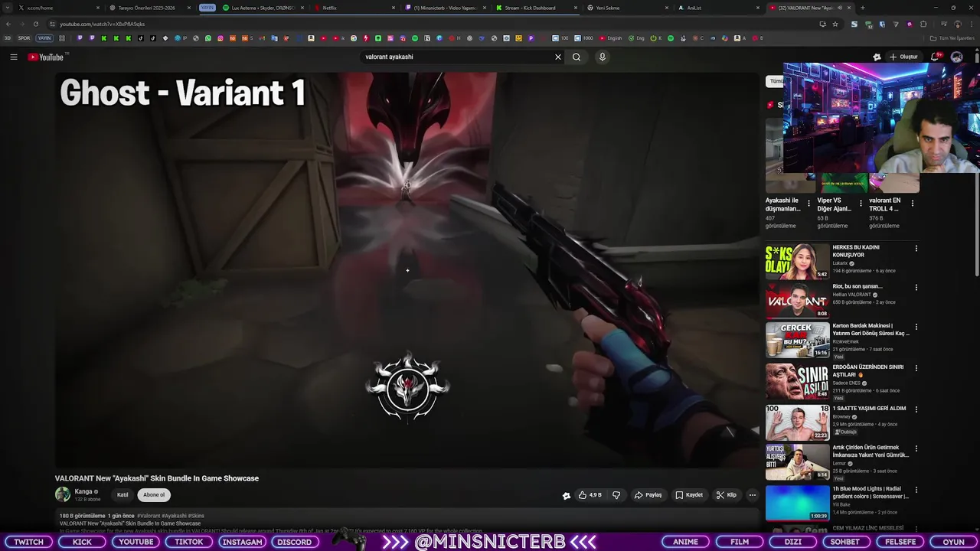This screenshot has height=551, width=980.
Task: Open Oluştur create menu
Action: (x=903, y=57)
